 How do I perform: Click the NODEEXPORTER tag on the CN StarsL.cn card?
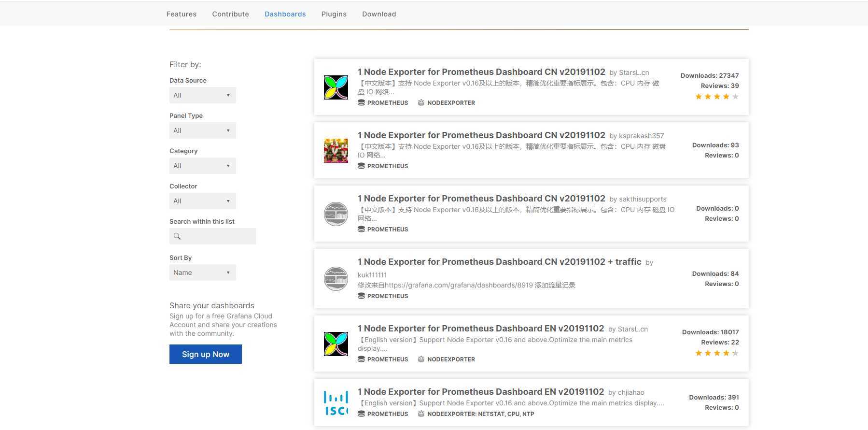click(451, 102)
